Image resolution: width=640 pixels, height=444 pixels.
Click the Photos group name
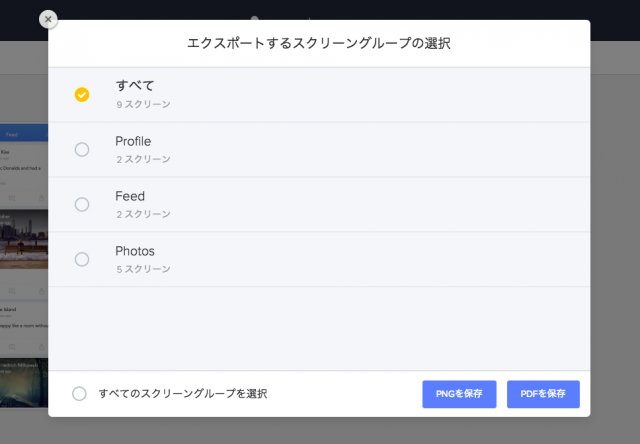pyautogui.click(x=135, y=251)
